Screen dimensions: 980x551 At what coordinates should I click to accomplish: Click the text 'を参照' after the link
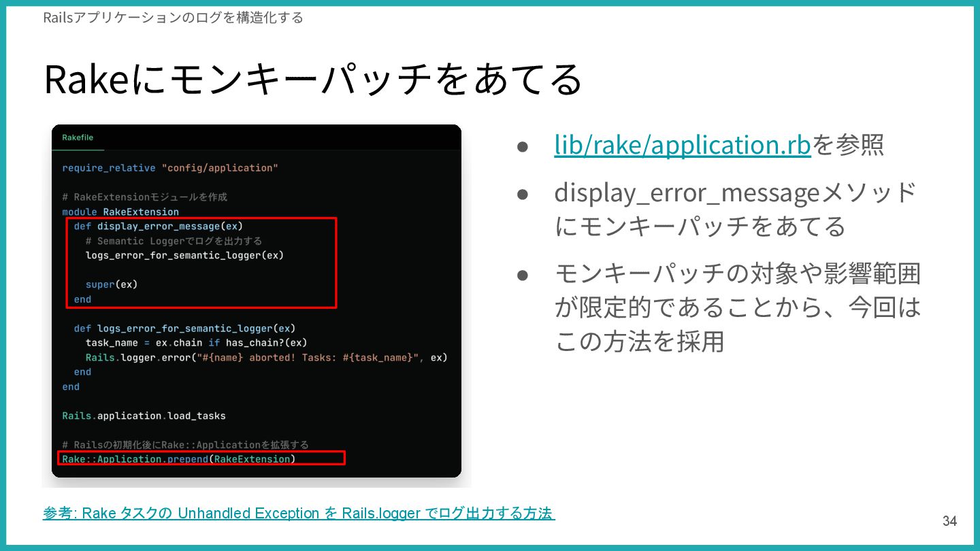pyautogui.click(x=848, y=145)
